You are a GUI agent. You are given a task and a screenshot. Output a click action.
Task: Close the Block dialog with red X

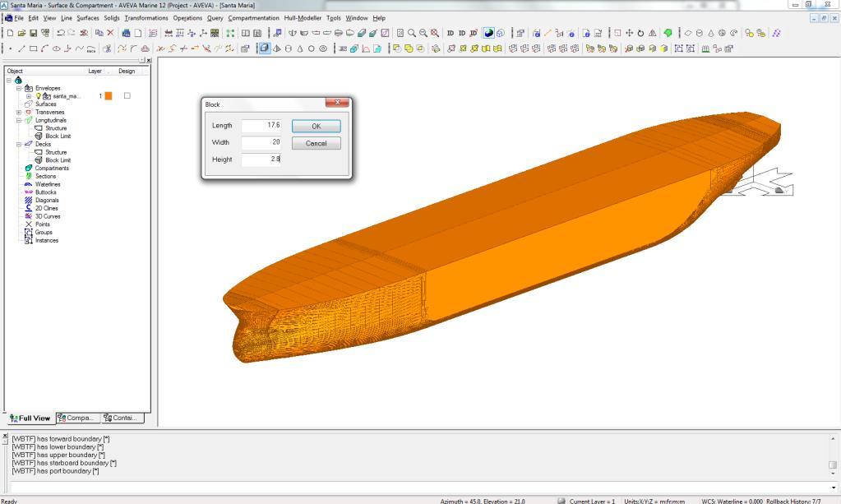tap(337, 103)
